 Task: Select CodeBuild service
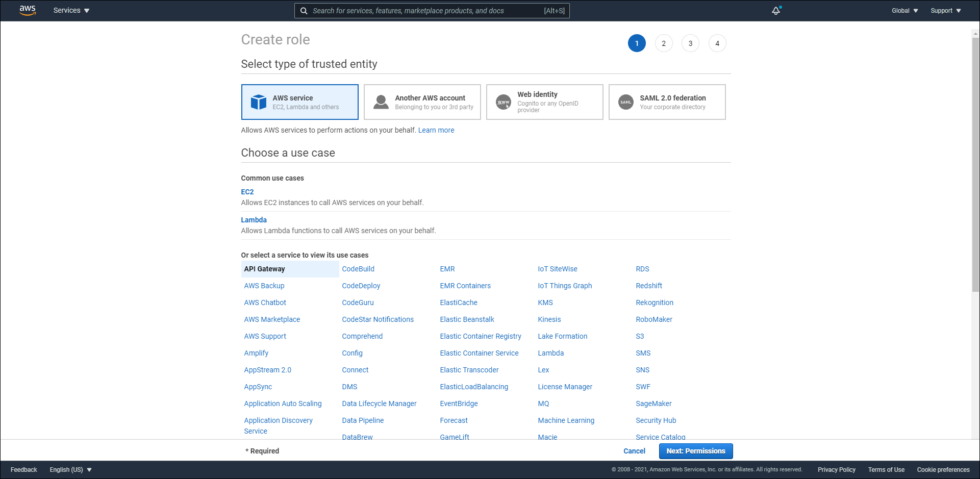pos(358,269)
